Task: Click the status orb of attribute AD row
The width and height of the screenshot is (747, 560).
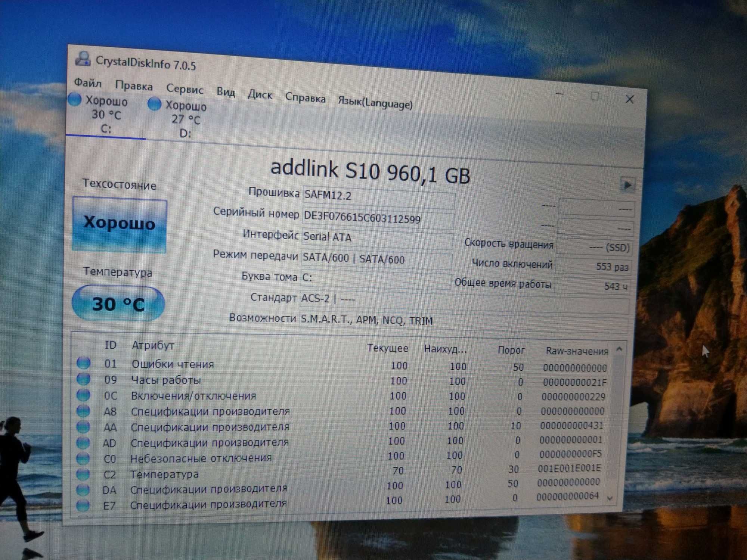Action: pos(83,442)
